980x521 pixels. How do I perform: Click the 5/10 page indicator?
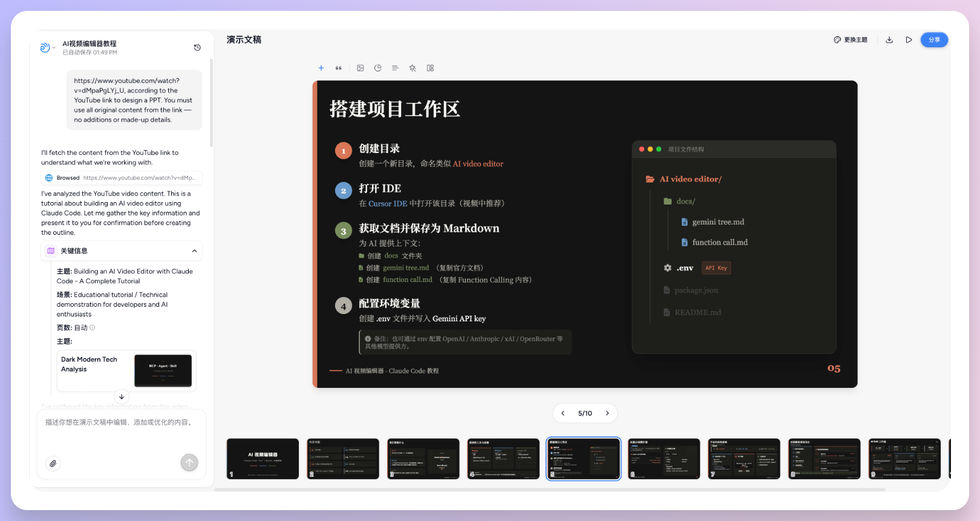(x=585, y=413)
